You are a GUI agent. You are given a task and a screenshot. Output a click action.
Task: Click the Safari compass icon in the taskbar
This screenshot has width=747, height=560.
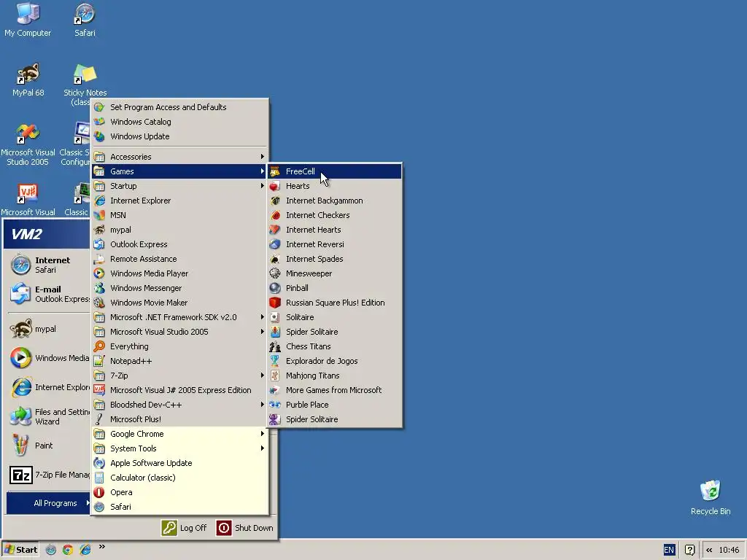(x=51, y=550)
